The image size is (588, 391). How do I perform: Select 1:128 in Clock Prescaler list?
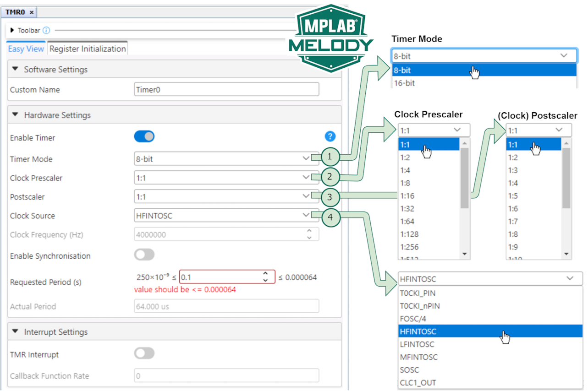click(x=429, y=234)
